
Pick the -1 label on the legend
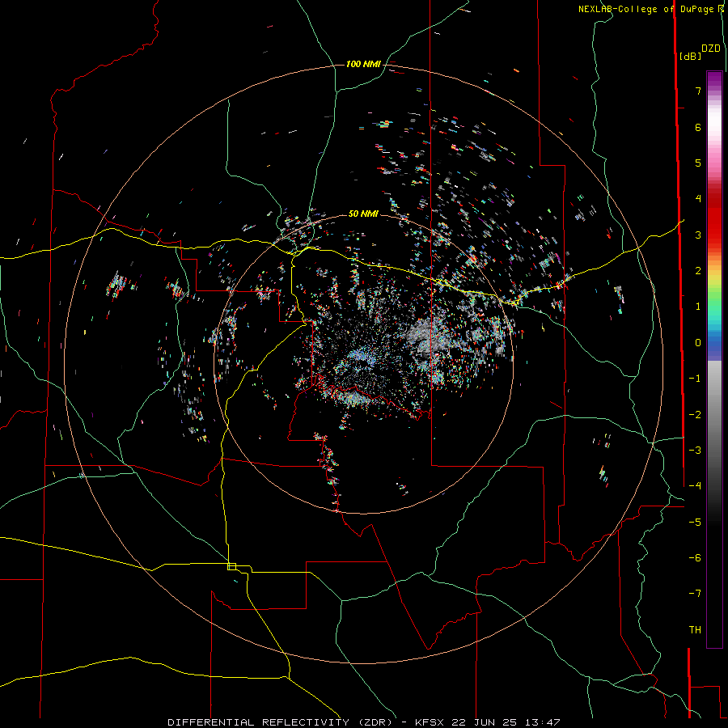695,379
